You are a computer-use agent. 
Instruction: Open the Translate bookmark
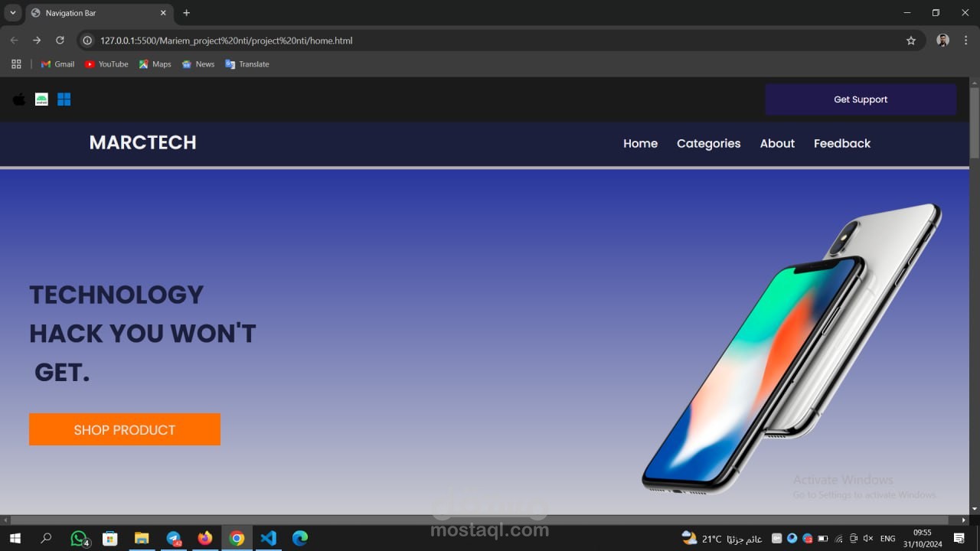(x=247, y=64)
